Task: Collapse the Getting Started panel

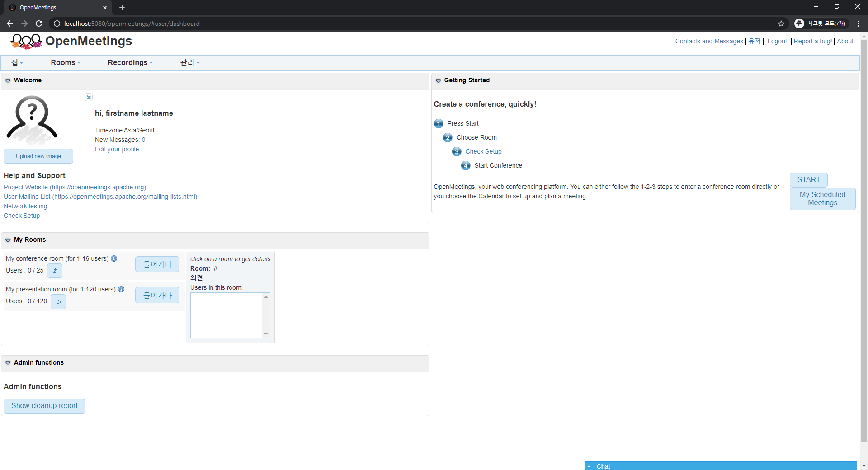Action: tap(438, 80)
